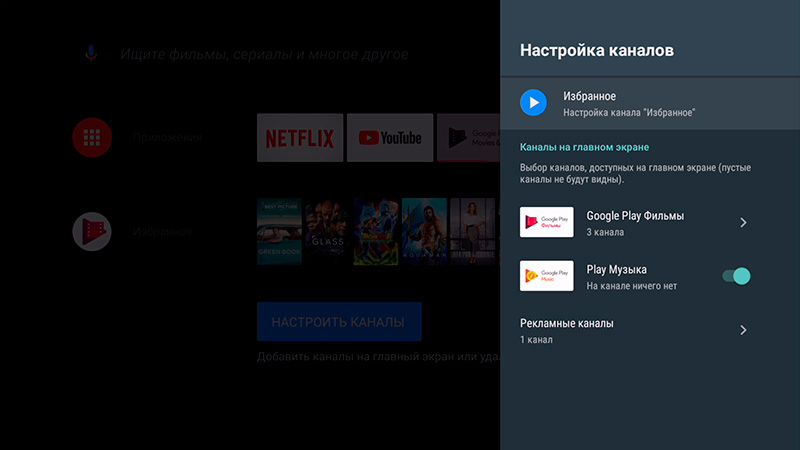This screenshot has height=450, width=800.
Task: Open the Google Play Movies app tile
Action: (x=468, y=138)
